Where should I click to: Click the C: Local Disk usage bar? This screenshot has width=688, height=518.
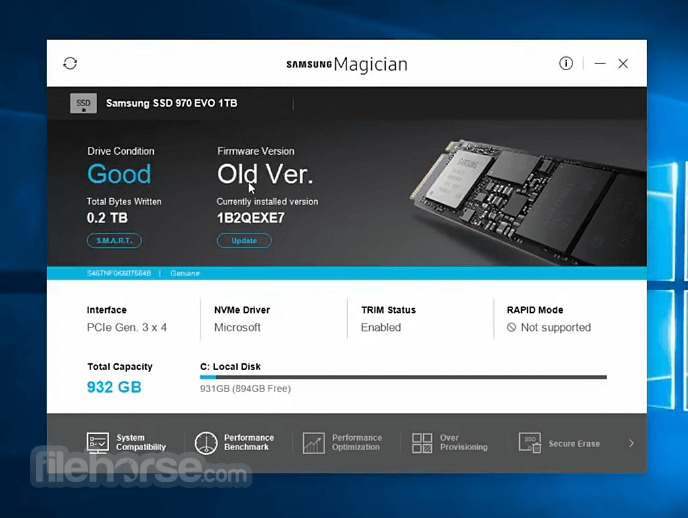pos(403,377)
